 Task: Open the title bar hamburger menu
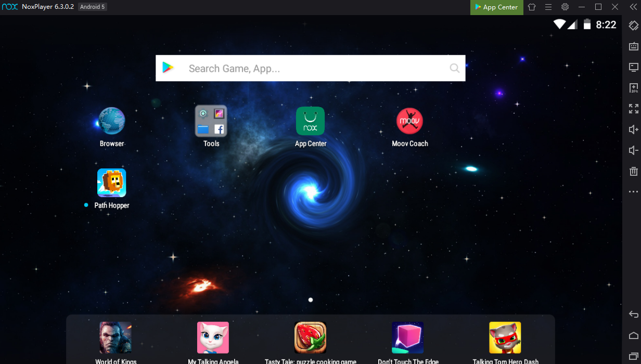pyautogui.click(x=548, y=7)
